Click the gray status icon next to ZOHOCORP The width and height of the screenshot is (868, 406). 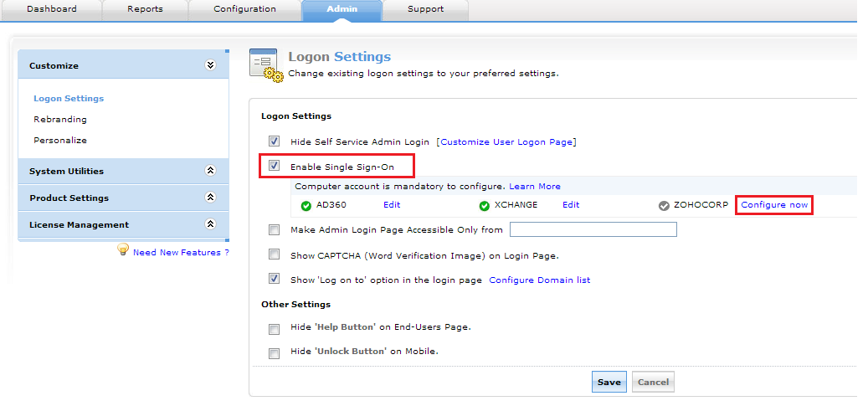[x=664, y=206]
